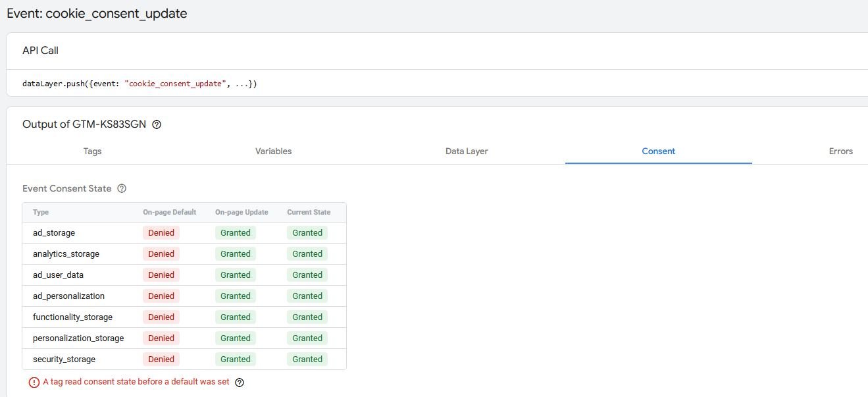Viewport: 868px width, 397px height.
Task: Click personalization_storage Denied default badge
Action: click(161, 338)
